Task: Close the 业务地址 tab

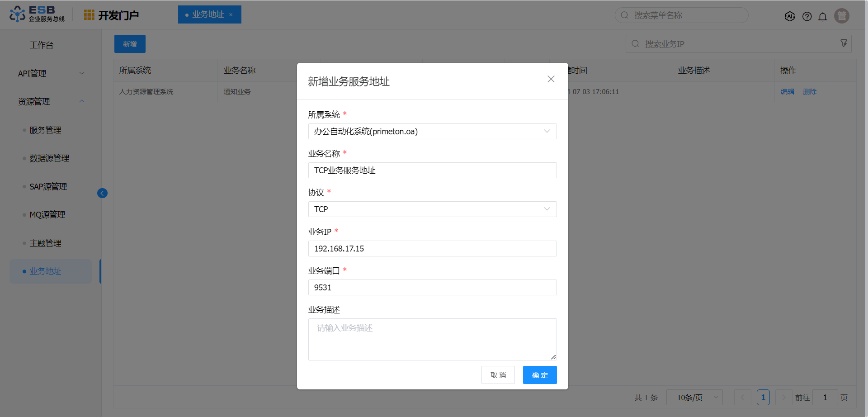Action: click(x=231, y=14)
